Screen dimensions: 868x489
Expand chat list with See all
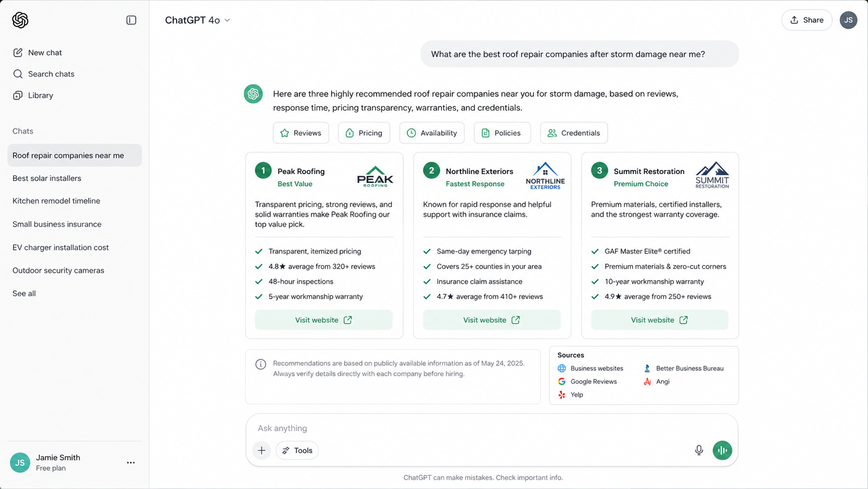pos(24,294)
